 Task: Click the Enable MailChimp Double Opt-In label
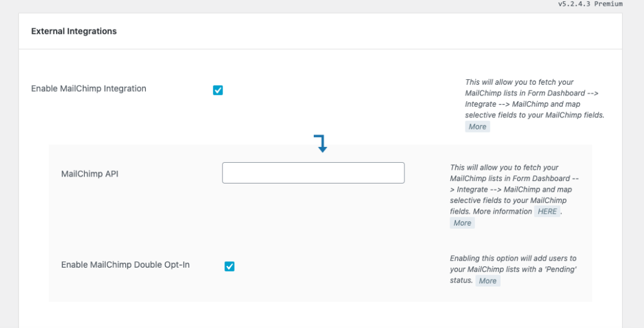coord(125,265)
